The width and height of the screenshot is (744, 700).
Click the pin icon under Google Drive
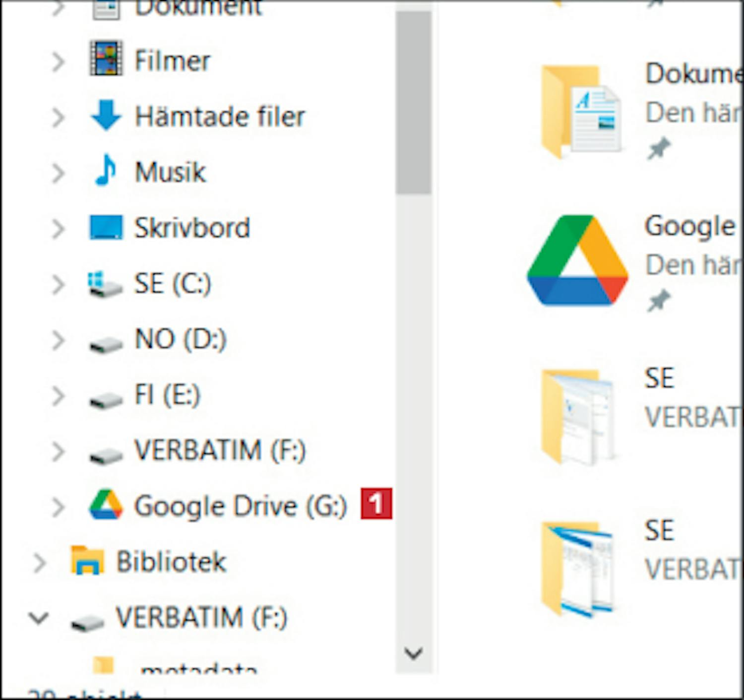point(658,300)
